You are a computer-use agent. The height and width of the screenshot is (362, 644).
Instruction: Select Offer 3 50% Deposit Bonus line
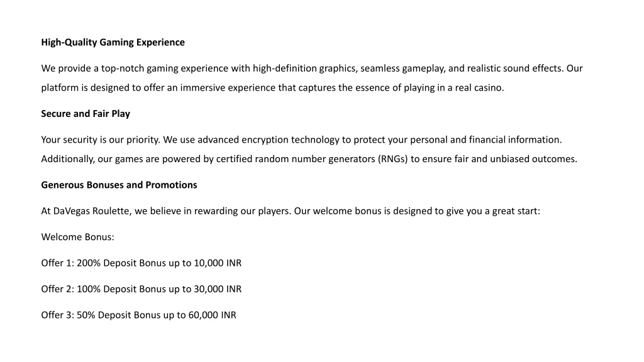(x=139, y=315)
